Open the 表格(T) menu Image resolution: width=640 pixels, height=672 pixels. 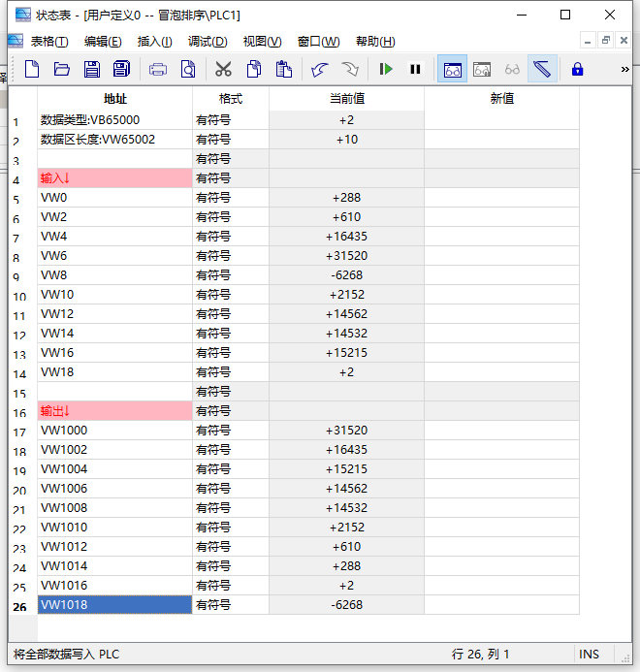pyautogui.click(x=49, y=41)
